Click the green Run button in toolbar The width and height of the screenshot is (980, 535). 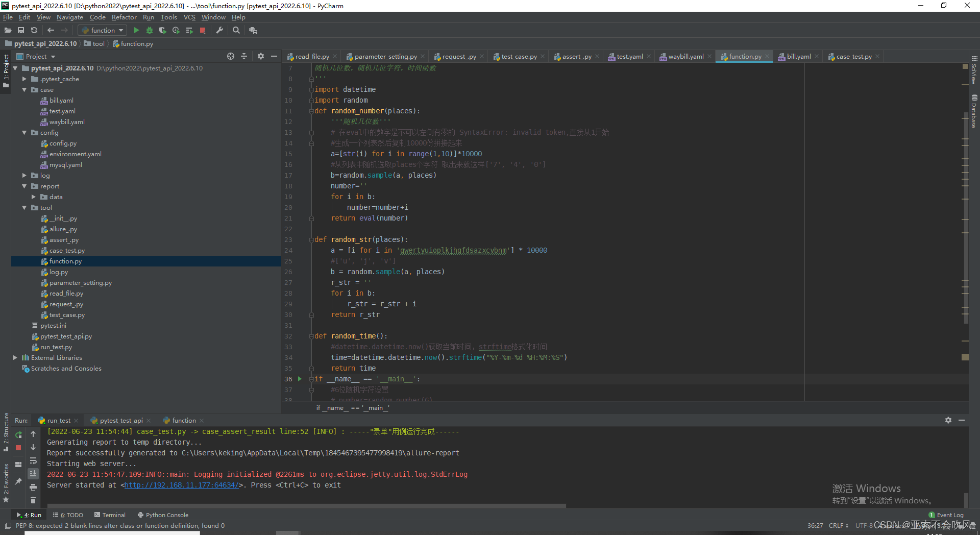coord(136,31)
